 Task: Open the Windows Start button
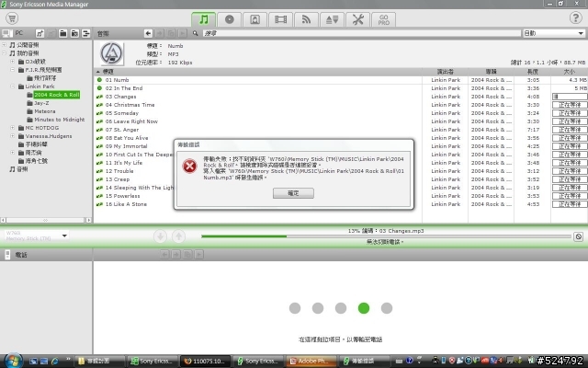tap(14, 361)
